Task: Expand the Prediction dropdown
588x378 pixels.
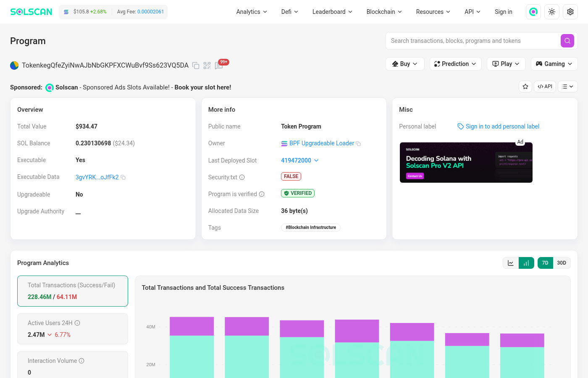Action: tap(455, 64)
